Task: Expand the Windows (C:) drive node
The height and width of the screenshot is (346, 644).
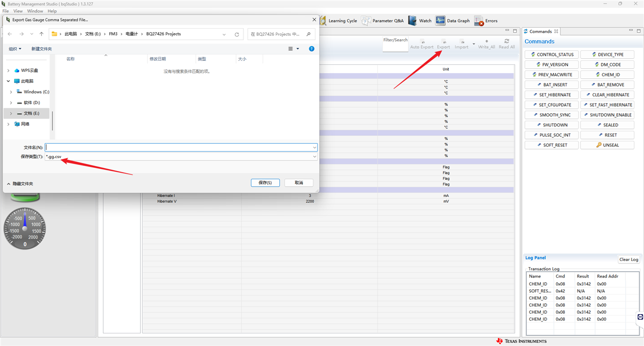Action: tap(11, 92)
